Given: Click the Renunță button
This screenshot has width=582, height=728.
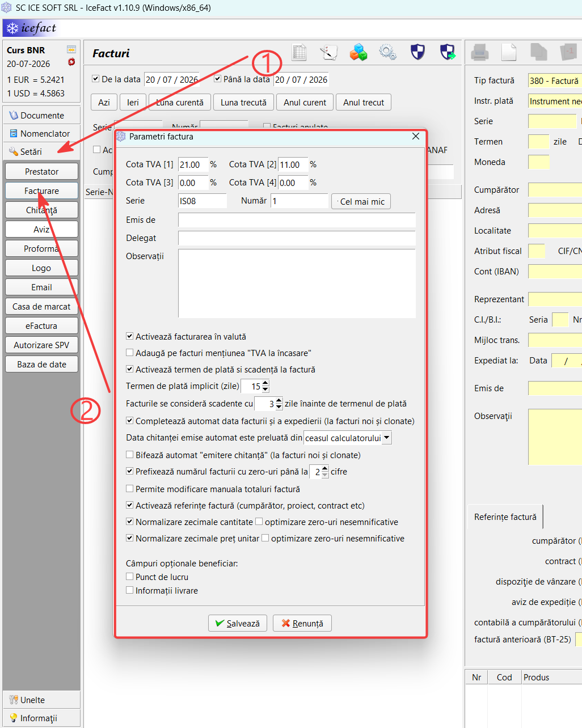Looking at the screenshot, I should (302, 623).
